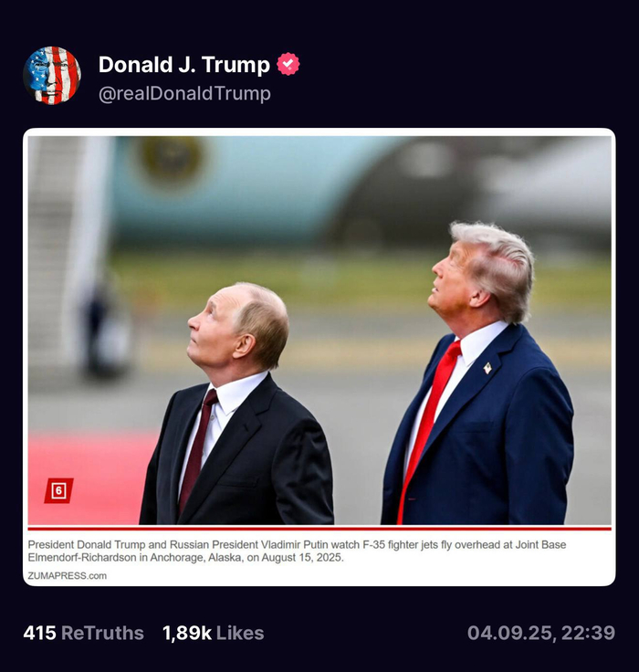Click the red carpet area in photo
This screenshot has height=672, width=639.
(90, 478)
